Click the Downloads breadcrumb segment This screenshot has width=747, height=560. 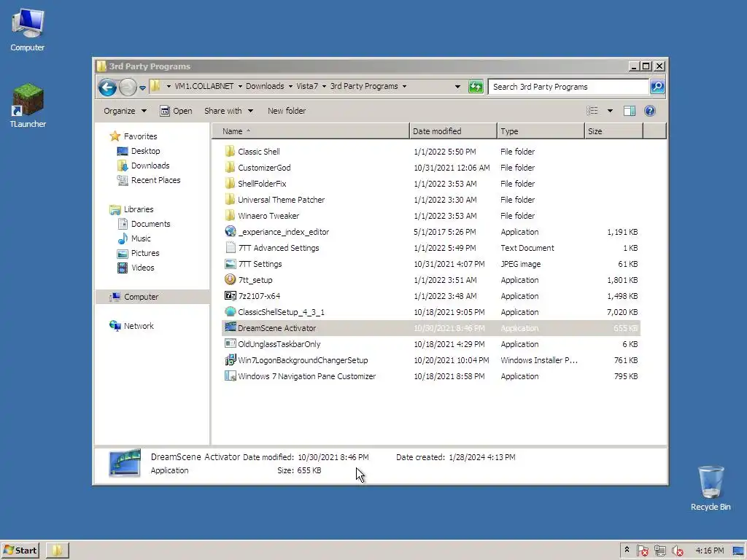point(265,86)
